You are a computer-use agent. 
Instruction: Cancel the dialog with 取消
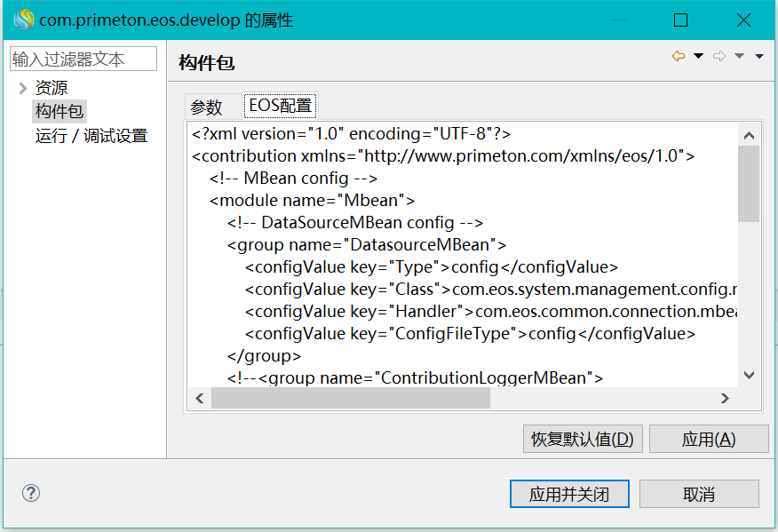coord(699,494)
